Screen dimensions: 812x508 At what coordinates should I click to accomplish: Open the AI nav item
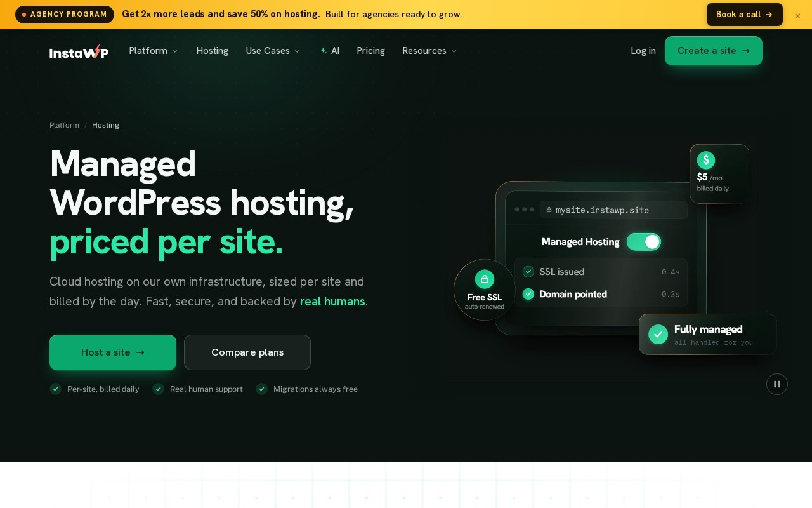330,51
